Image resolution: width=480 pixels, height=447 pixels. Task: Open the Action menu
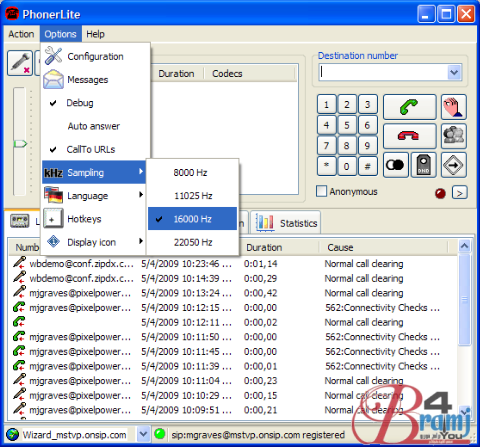[x=21, y=34]
